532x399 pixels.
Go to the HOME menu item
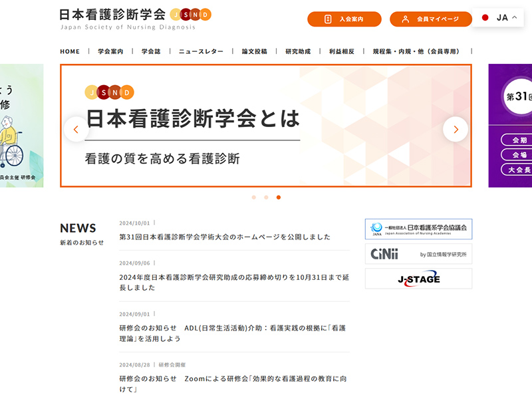tap(70, 51)
